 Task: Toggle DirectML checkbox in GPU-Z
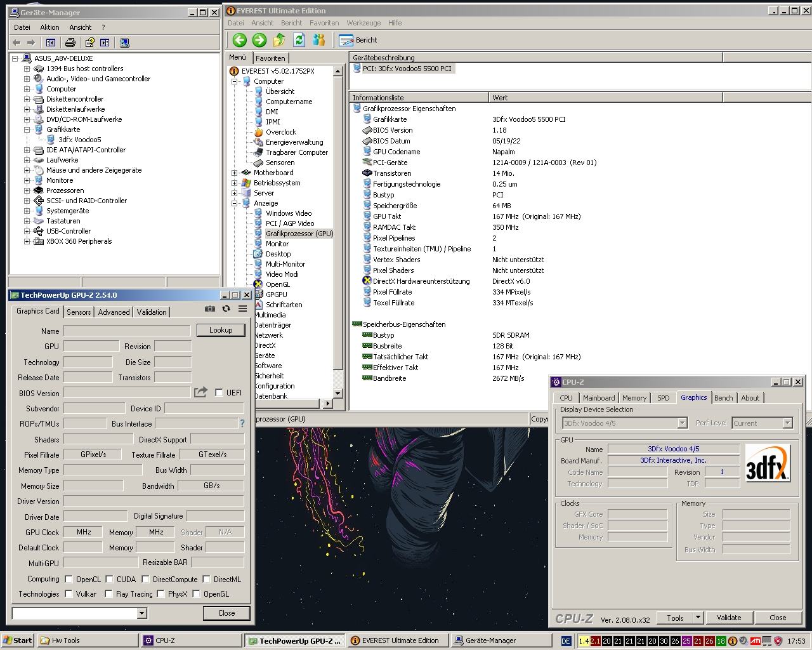tap(206, 579)
